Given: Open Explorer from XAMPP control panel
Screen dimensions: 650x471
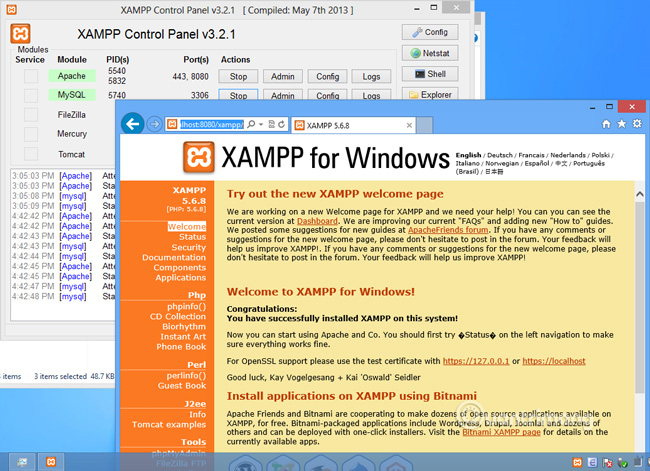Looking at the screenshot, I should [430, 95].
